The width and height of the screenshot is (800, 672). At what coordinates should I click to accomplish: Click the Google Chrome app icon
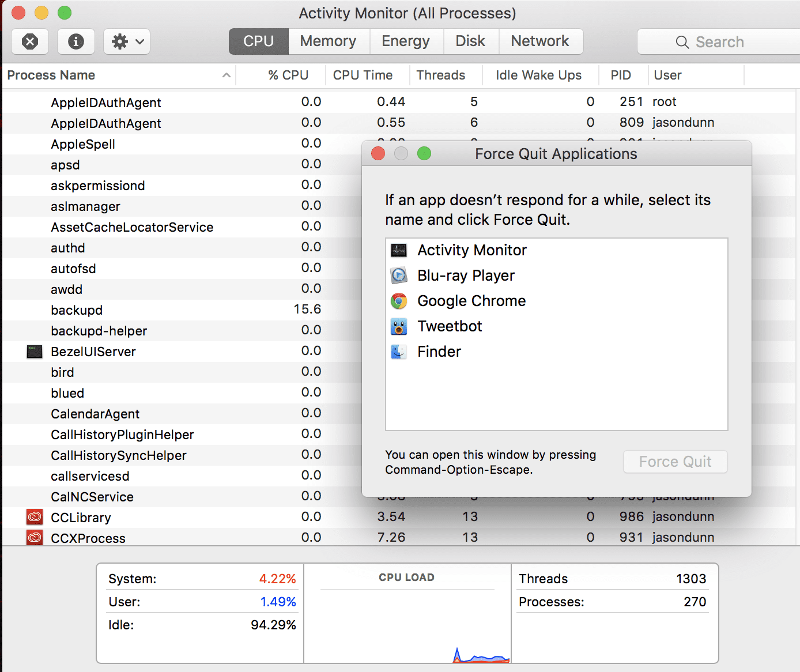click(x=399, y=301)
